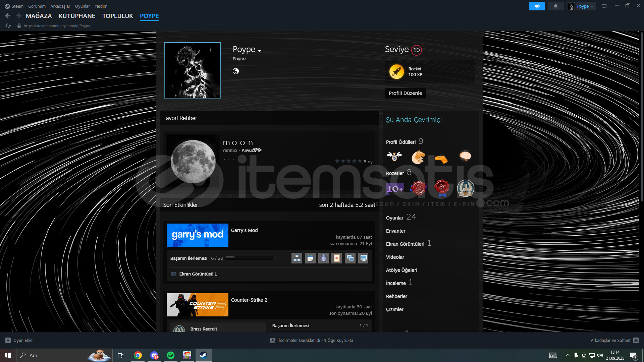Click the spider achievement icon
644x362 pixels.
[323, 258]
